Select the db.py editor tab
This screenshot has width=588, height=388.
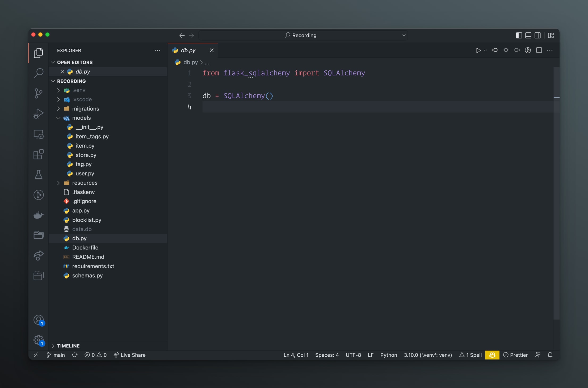[188, 50]
